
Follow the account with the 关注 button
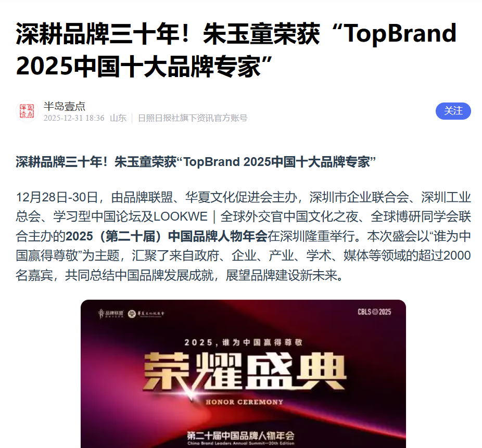453,111
